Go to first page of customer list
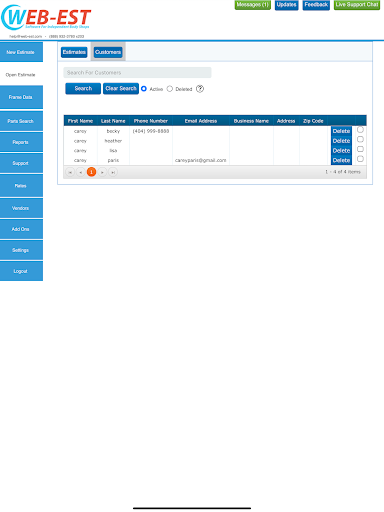 [70, 172]
